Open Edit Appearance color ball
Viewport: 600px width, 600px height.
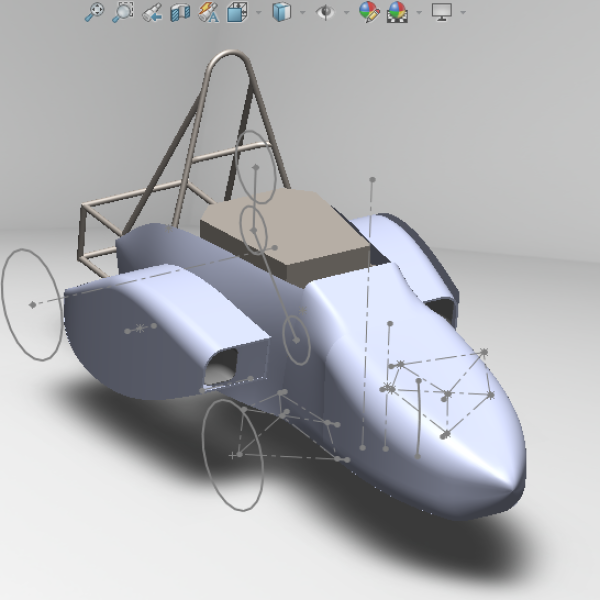click(369, 13)
